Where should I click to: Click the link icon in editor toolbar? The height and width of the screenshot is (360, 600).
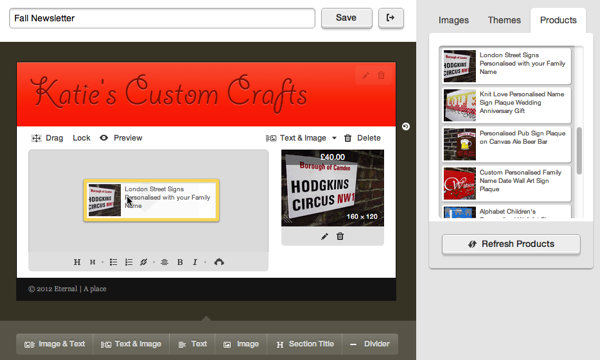143,262
